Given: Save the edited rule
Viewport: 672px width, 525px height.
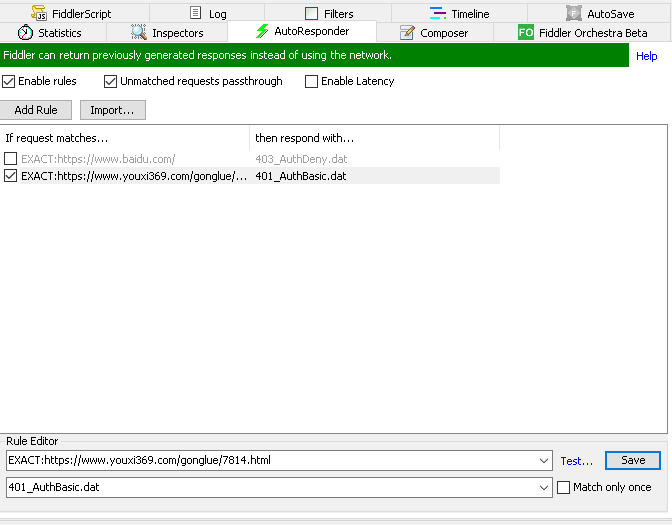Looking at the screenshot, I should click(x=633, y=460).
